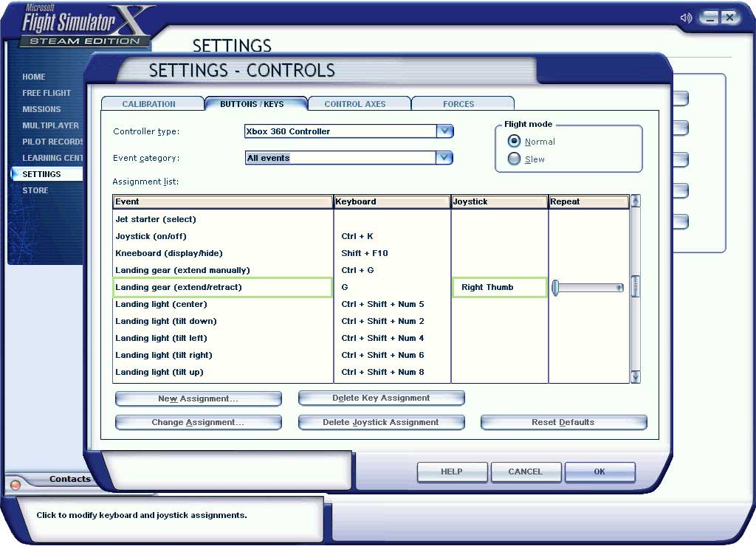756x549 pixels.
Task: Select the Jet starter (select) event
Action: point(156,219)
